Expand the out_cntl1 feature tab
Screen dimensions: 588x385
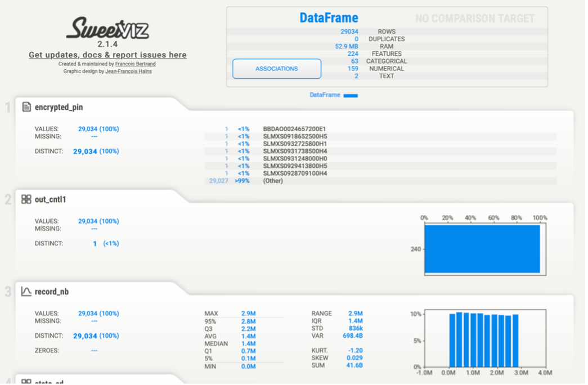coord(50,199)
